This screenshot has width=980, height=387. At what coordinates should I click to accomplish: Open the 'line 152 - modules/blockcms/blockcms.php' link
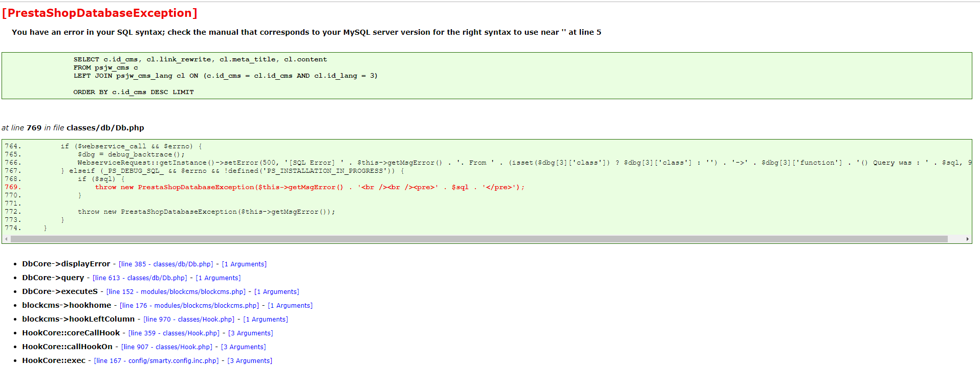(x=176, y=292)
